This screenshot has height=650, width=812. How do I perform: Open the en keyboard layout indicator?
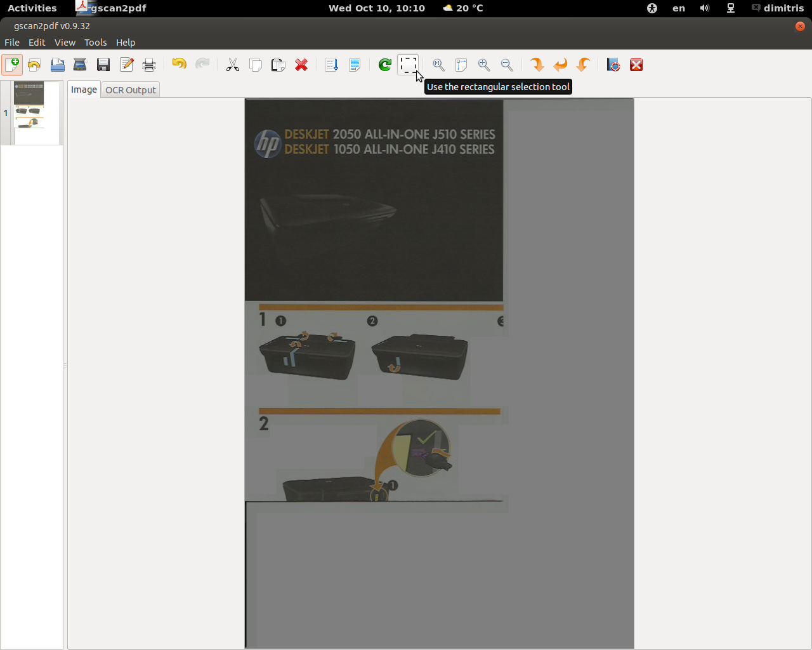pyautogui.click(x=679, y=8)
